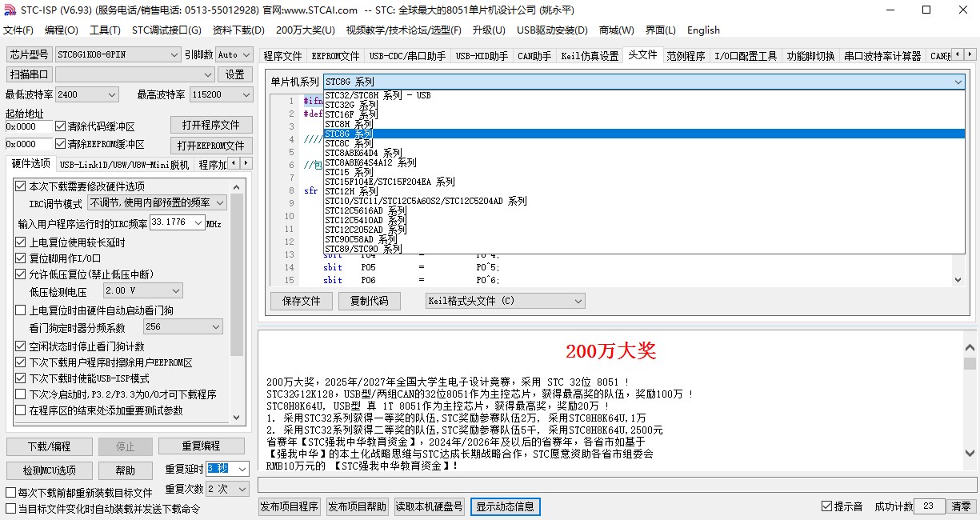Viewport: 980px width, 520px height.
Task: Open the IRC调节模式 dropdown
Action: (x=157, y=203)
